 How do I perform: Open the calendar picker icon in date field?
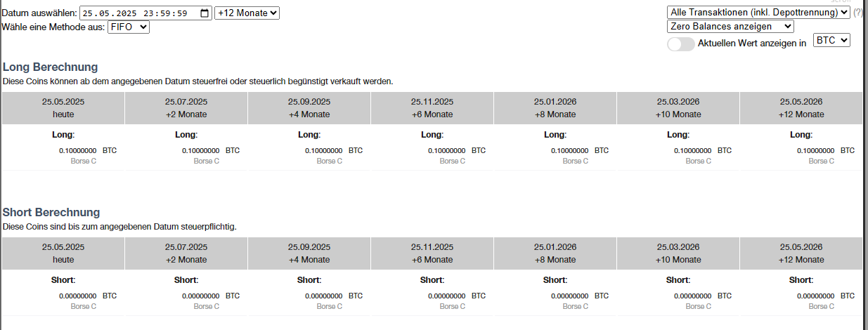tap(205, 13)
